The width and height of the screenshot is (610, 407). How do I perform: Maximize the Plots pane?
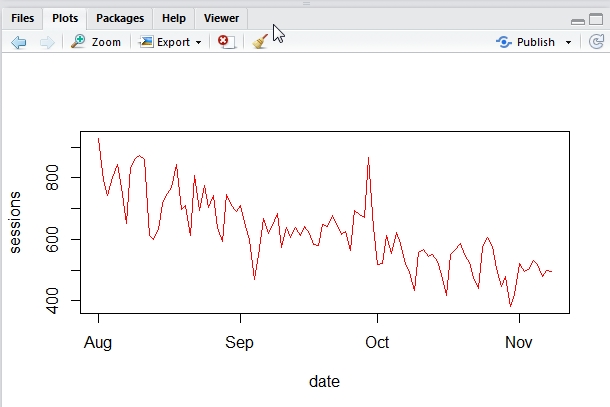tap(596, 19)
